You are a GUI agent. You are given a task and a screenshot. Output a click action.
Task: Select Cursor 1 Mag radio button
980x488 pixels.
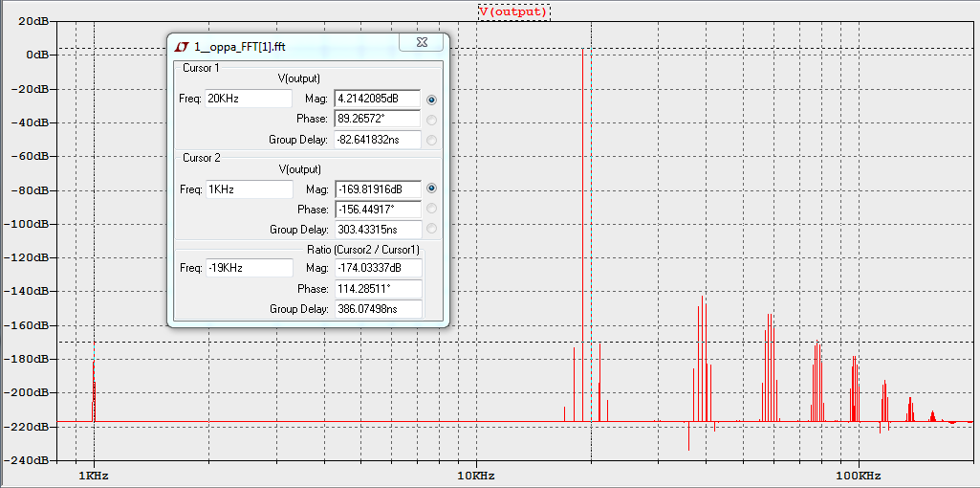(x=431, y=100)
